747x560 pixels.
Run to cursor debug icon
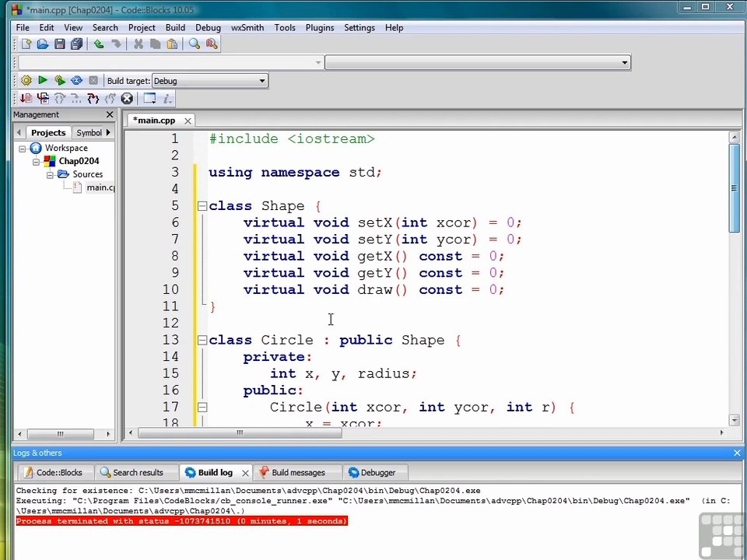(43, 99)
